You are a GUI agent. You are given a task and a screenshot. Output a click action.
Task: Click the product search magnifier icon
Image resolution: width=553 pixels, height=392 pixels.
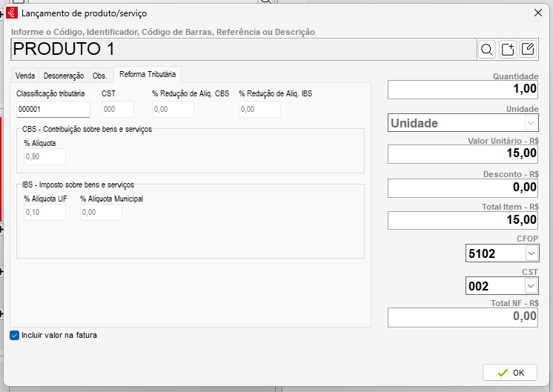487,50
